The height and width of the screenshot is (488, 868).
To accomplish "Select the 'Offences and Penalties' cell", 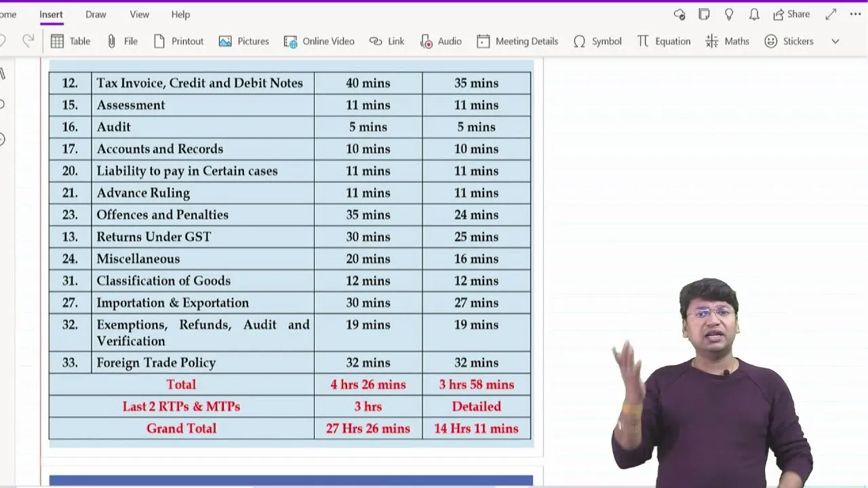I will pyautogui.click(x=202, y=215).
